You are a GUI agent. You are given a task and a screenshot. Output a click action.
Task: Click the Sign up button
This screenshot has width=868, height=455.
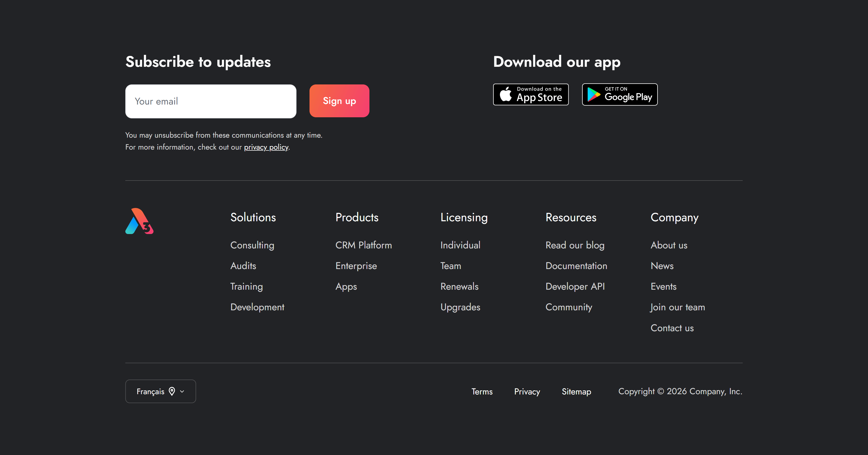point(339,101)
